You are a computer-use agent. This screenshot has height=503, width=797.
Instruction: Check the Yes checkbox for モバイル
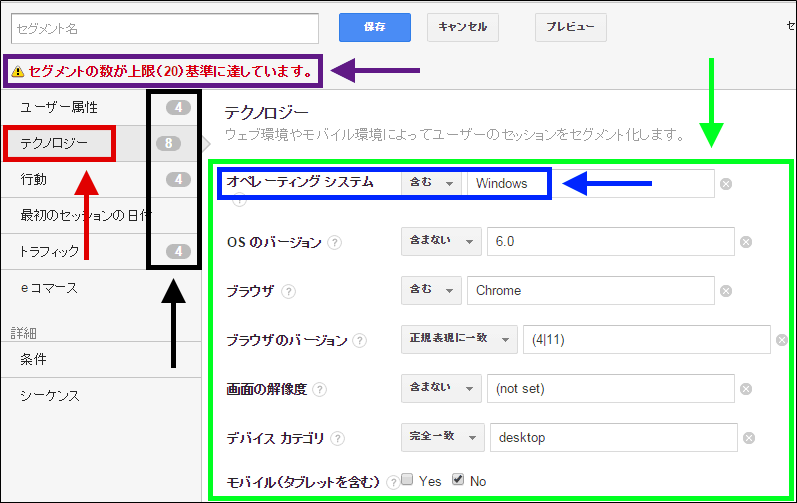[x=407, y=480]
